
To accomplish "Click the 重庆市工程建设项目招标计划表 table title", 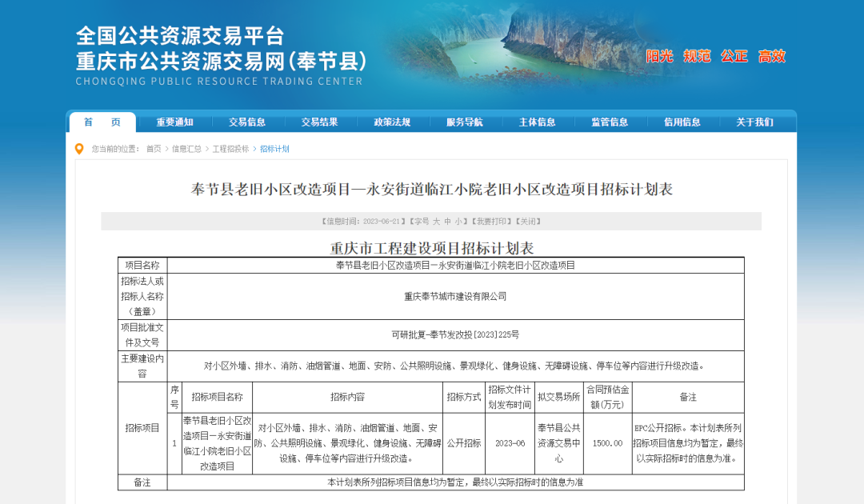I will pos(432,248).
